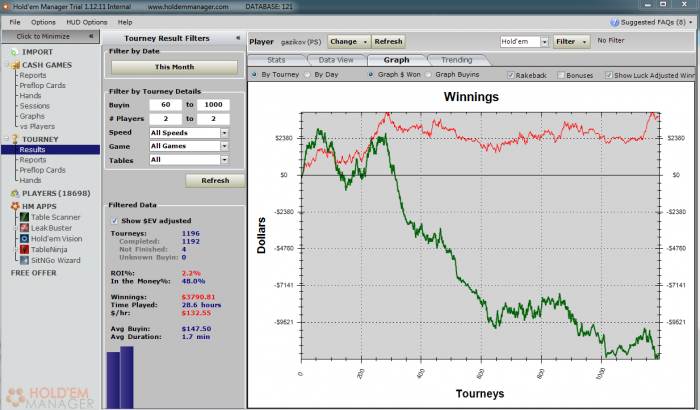700x410 pixels.
Task: Open the Options menu
Action: tap(43, 22)
